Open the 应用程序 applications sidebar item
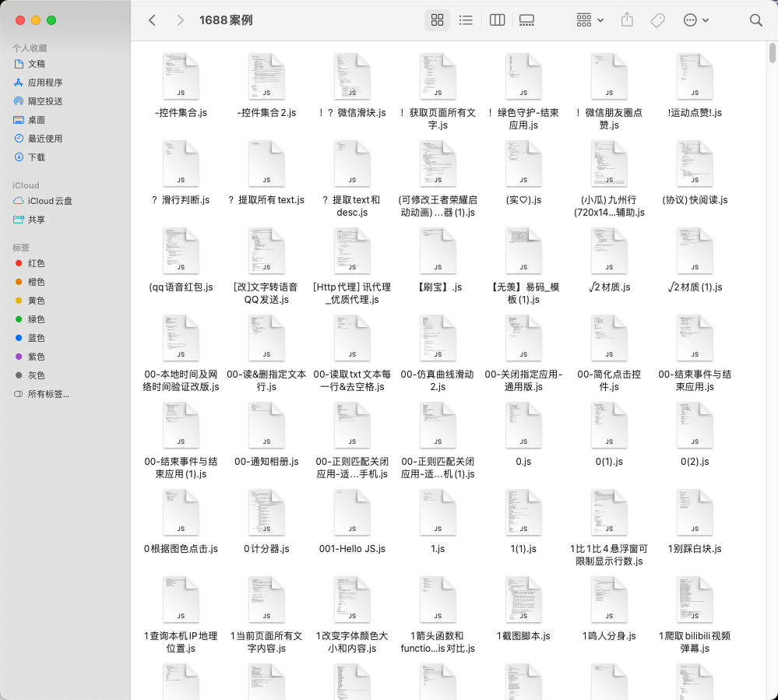The height and width of the screenshot is (700, 778). point(44,83)
